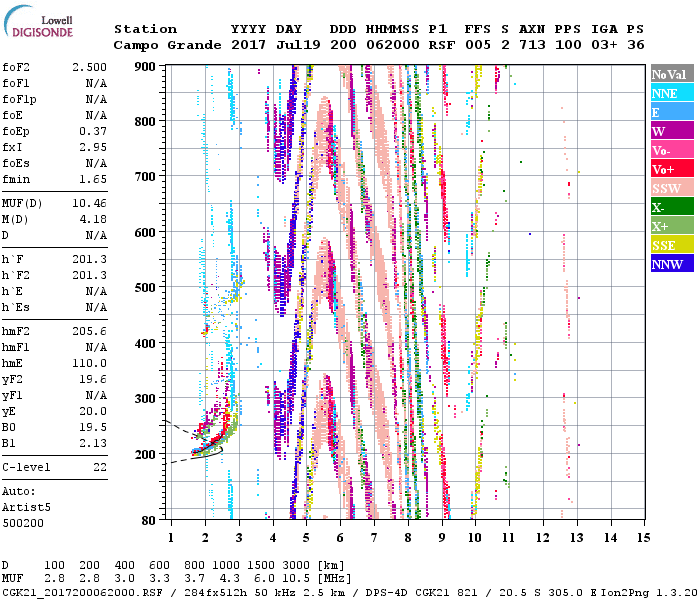This screenshot has width=700, height=600.
Task: Click the Campo Grande station name
Action: [162, 46]
